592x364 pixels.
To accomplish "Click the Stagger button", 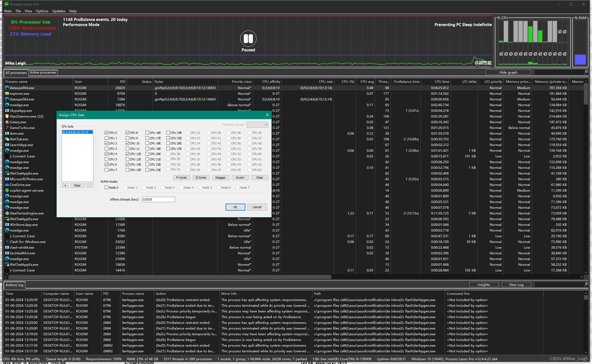I will [220, 178].
